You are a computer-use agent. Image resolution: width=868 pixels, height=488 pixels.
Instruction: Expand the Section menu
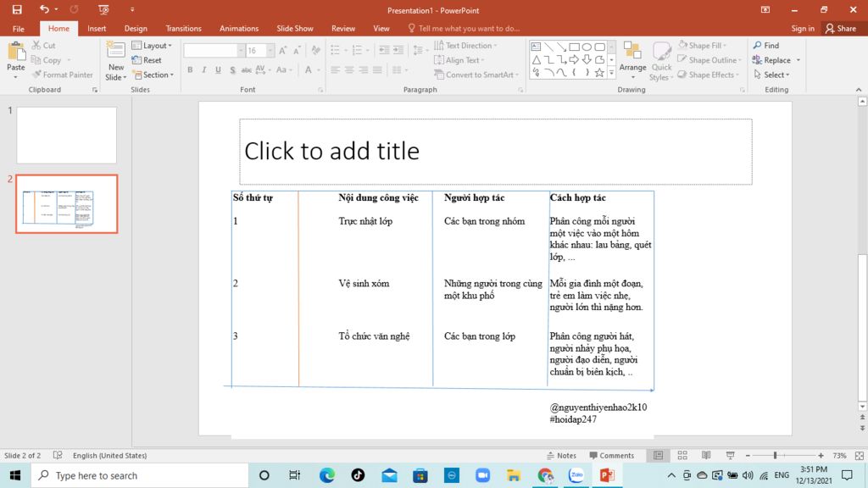[153, 75]
